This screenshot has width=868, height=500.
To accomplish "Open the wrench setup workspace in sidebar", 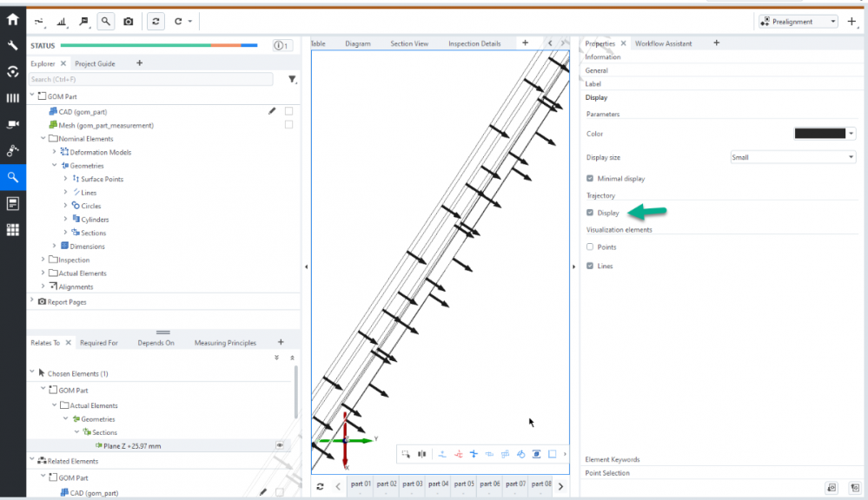I will coord(12,46).
